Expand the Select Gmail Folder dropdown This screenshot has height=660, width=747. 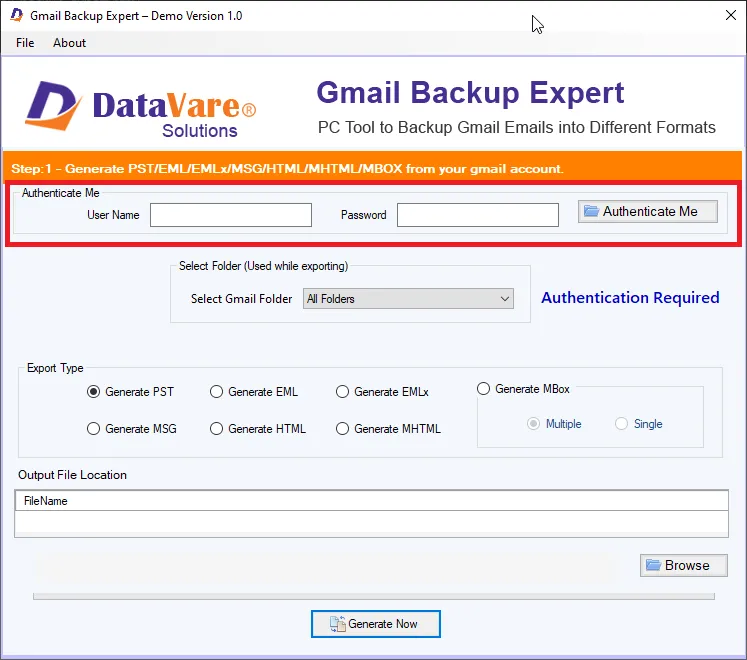coord(408,299)
